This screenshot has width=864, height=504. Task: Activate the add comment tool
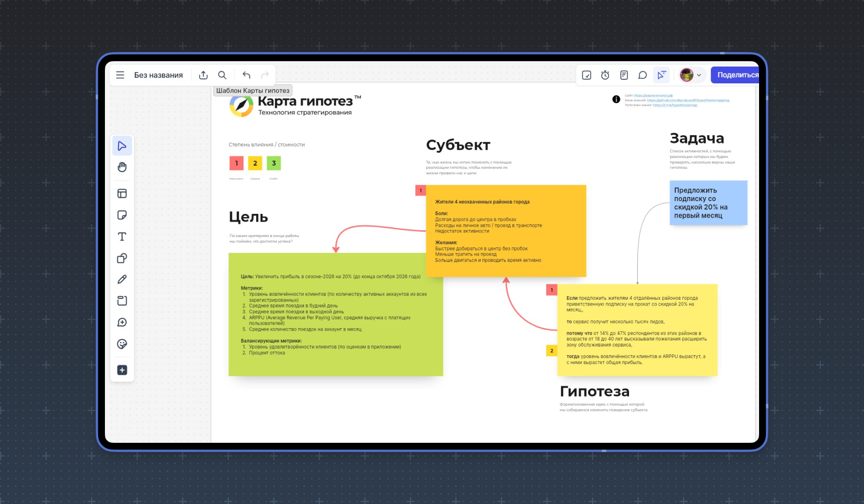pyautogui.click(x=122, y=322)
